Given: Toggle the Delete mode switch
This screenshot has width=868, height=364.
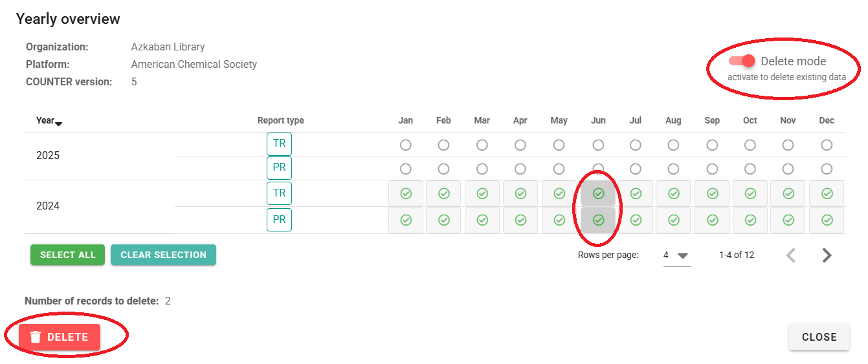Looking at the screenshot, I should click(742, 61).
